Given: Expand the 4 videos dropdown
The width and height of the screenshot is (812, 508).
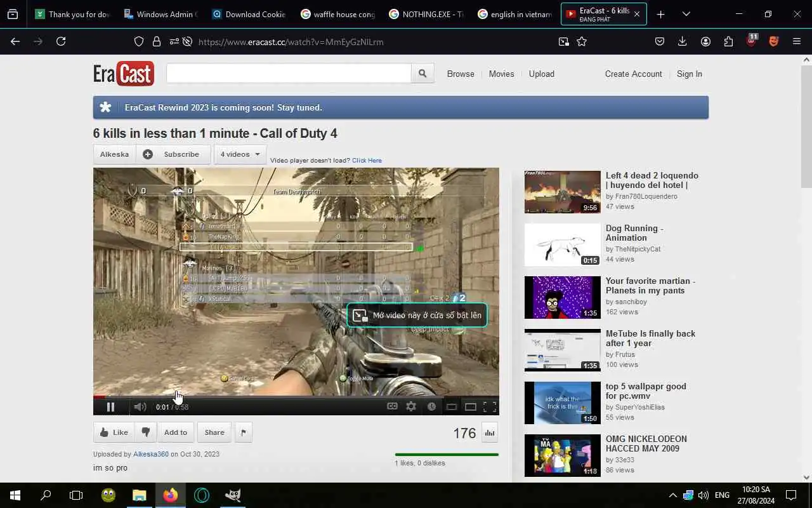Looking at the screenshot, I should [x=240, y=154].
